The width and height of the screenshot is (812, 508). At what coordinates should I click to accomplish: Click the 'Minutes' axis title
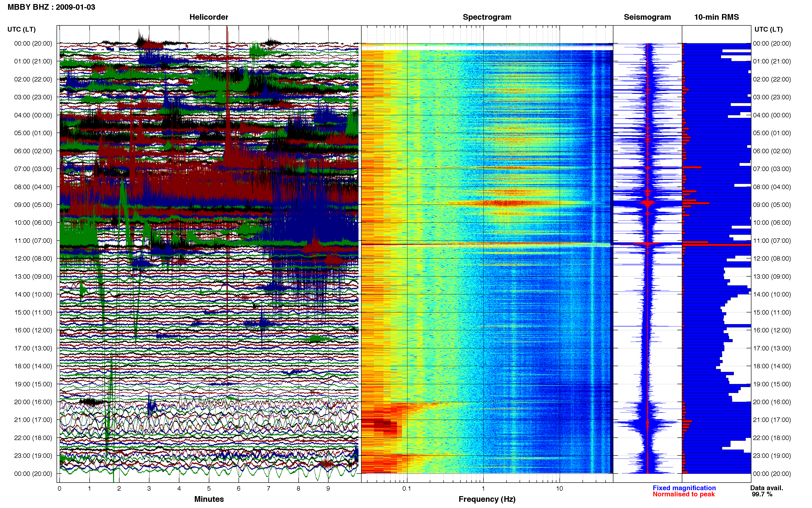tap(209, 499)
